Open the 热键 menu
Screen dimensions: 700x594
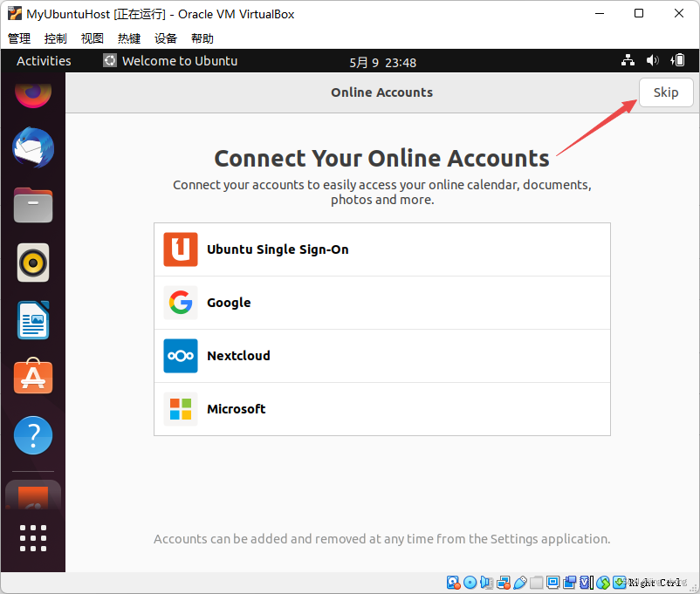click(129, 38)
